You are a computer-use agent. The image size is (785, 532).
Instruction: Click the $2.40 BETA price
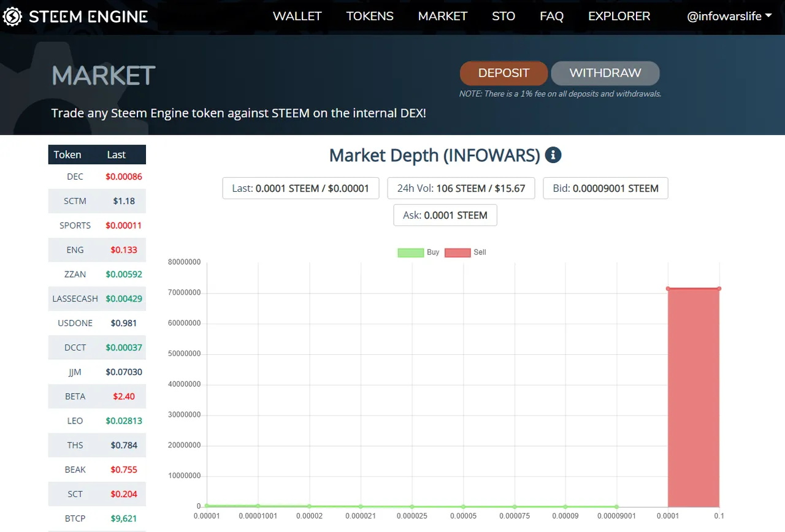pyautogui.click(x=124, y=397)
